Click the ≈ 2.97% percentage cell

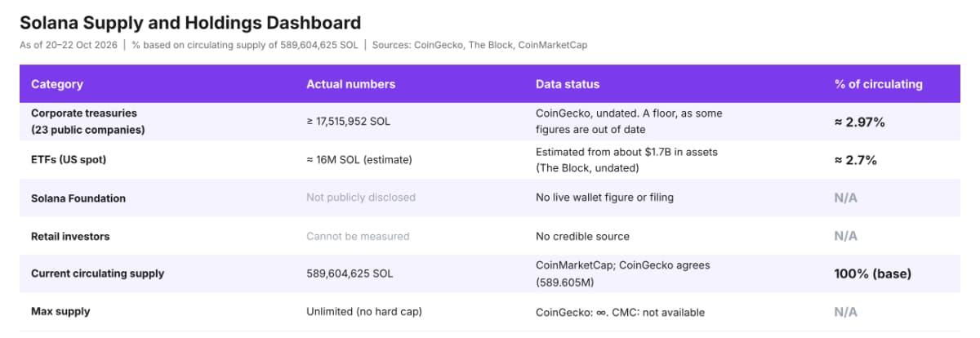[x=860, y=122]
